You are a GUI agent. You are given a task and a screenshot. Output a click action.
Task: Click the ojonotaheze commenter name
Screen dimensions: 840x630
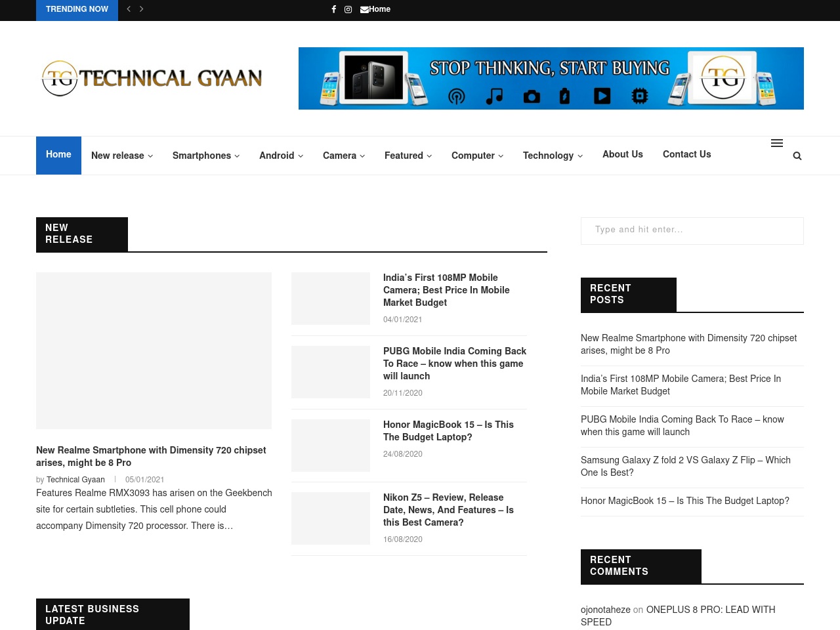(605, 610)
